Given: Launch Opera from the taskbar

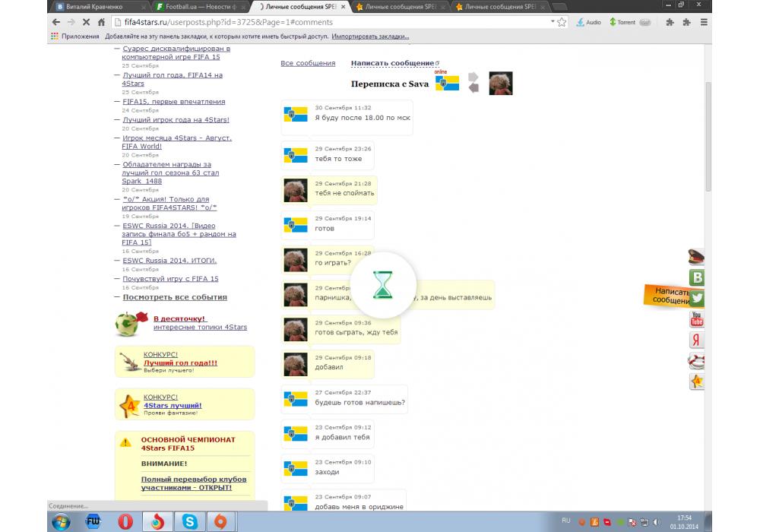Looking at the screenshot, I should pos(125,521).
